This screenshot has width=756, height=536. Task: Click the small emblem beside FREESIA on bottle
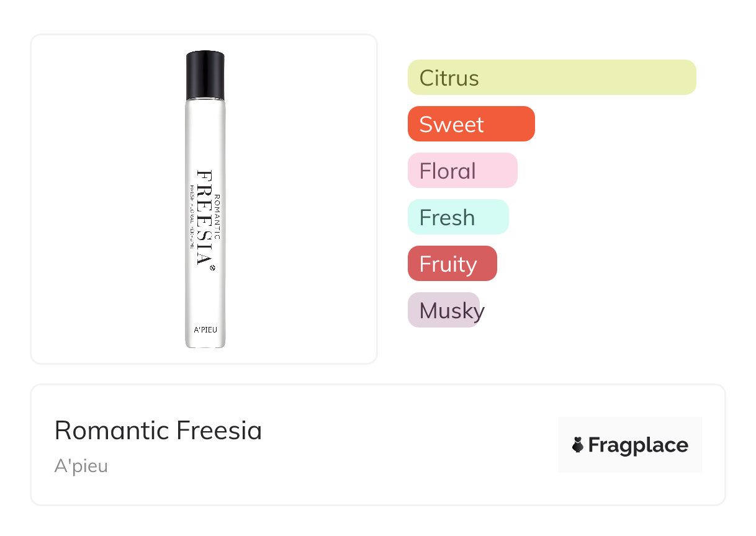[212, 268]
